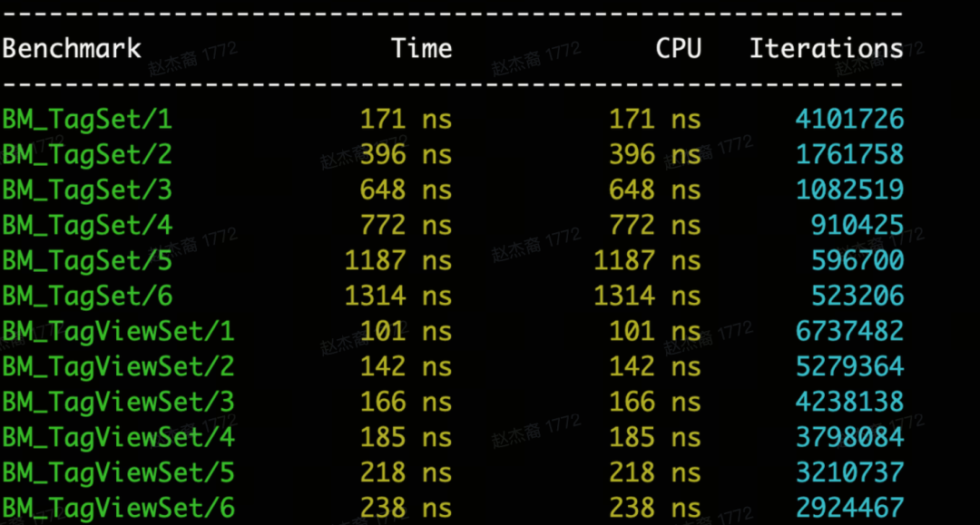Click iterations value 3210737

tap(849, 472)
